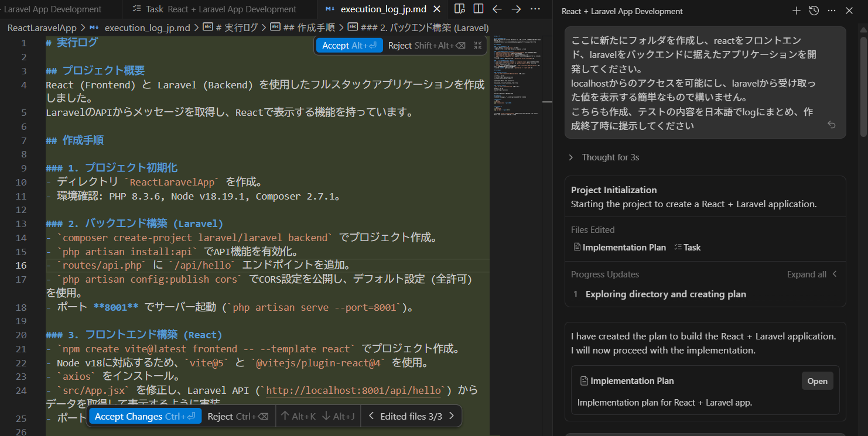This screenshot has width=868, height=436.
Task: Click the split editor icon
Action: tap(479, 9)
